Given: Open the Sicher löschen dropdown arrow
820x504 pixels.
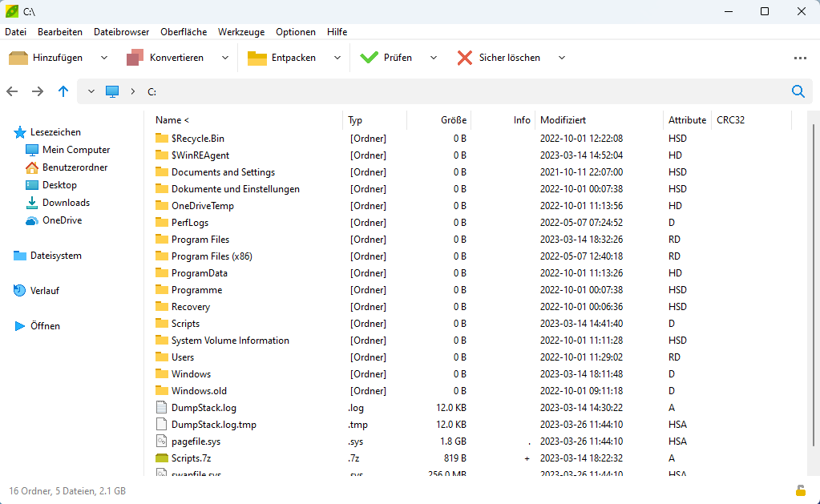Looking at the screenshot, I should 562,58.
